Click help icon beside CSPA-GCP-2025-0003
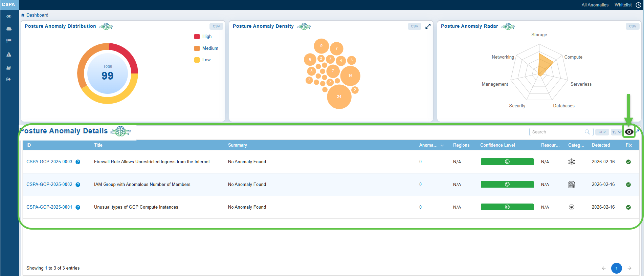 pyautogui.click(x=78, y=162)
